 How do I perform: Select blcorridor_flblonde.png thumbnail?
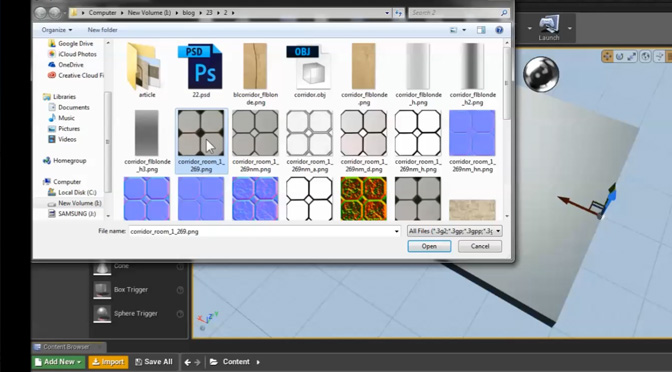point(255,66)
